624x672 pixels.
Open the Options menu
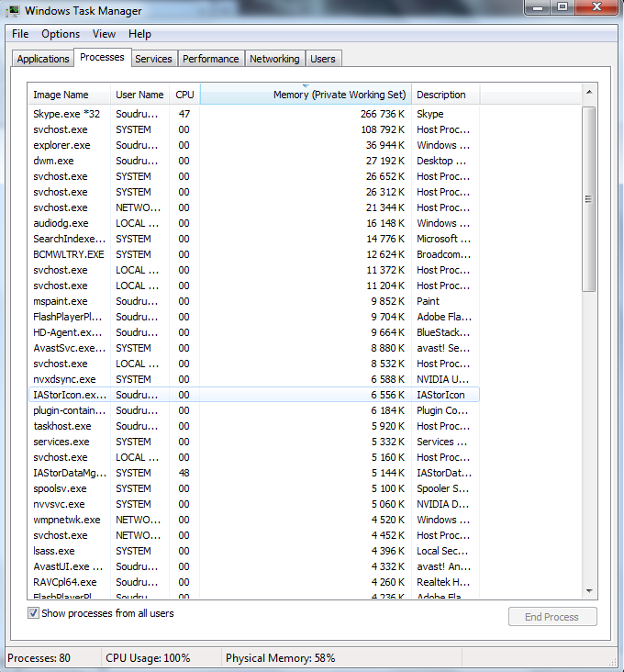click(61, 34)
